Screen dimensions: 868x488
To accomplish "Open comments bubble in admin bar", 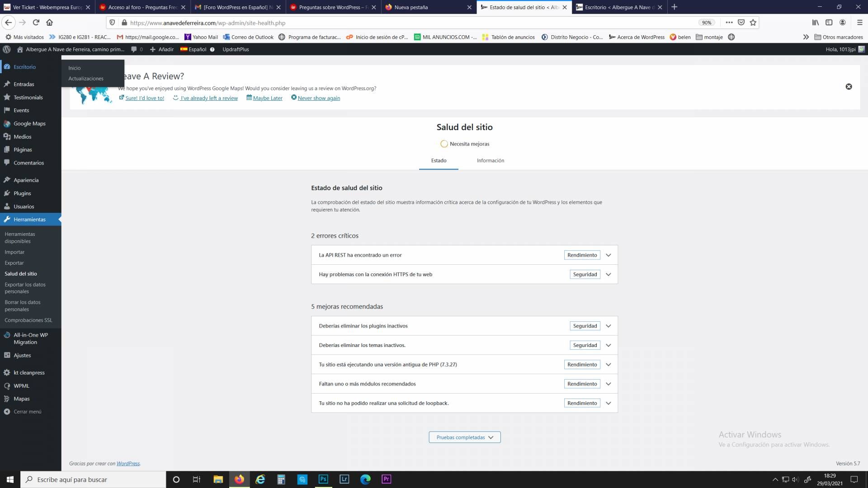I will pyautogui.click(x=137, y=49).
